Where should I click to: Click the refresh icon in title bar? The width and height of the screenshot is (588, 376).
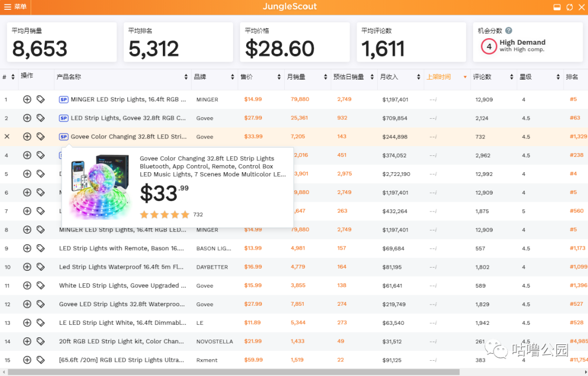(x=569, y=7)
